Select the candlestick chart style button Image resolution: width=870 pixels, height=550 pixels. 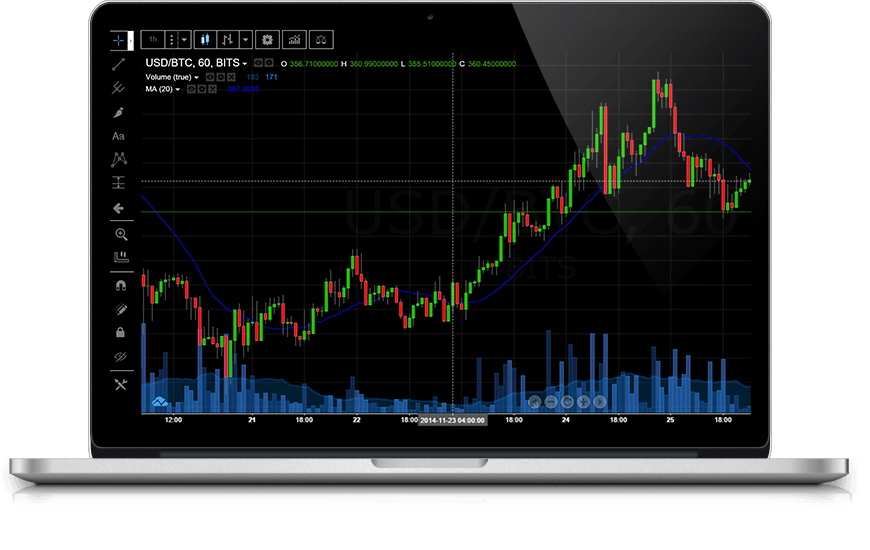[x=205, y=40]
